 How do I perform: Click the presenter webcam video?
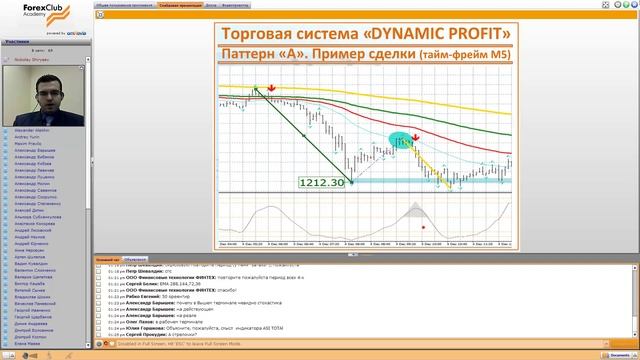click(44, 96)
